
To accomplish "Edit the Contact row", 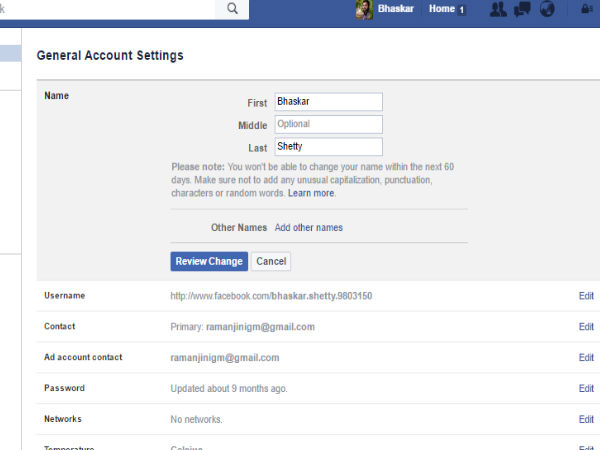I will (x=586, y=327).
